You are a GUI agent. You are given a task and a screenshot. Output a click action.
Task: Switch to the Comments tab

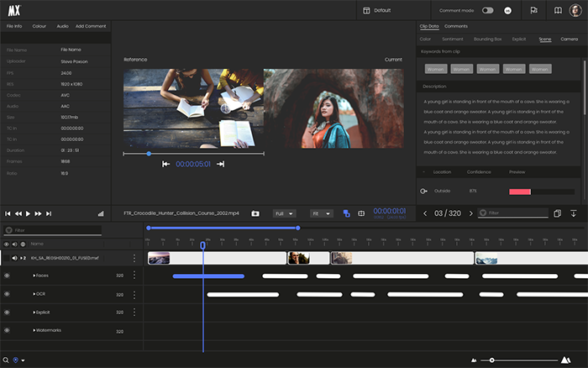(456, 26)
